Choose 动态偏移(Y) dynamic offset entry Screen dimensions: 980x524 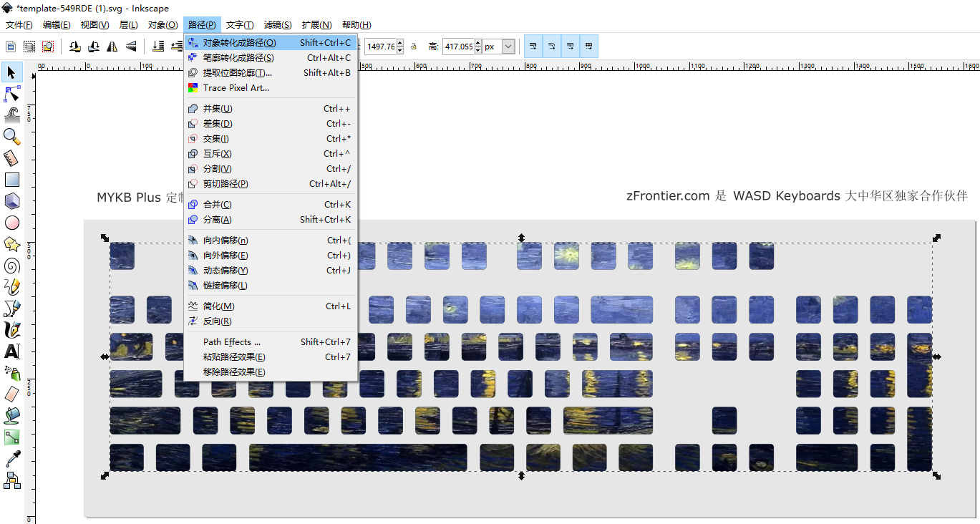click(x=271, y=271)
